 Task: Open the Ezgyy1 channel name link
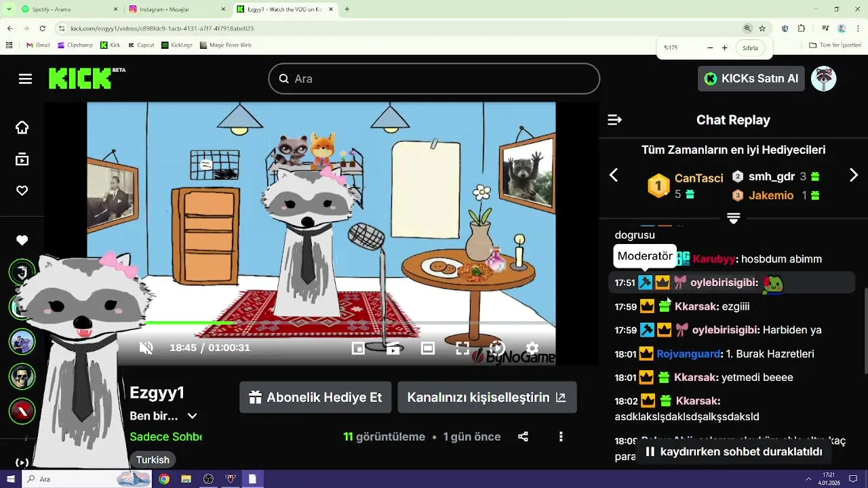pos(157,393)
